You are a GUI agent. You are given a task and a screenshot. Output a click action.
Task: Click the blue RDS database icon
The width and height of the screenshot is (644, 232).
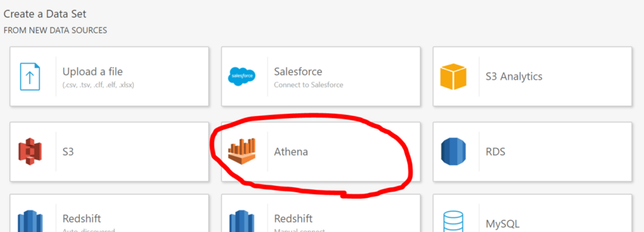tap(453, 152)
